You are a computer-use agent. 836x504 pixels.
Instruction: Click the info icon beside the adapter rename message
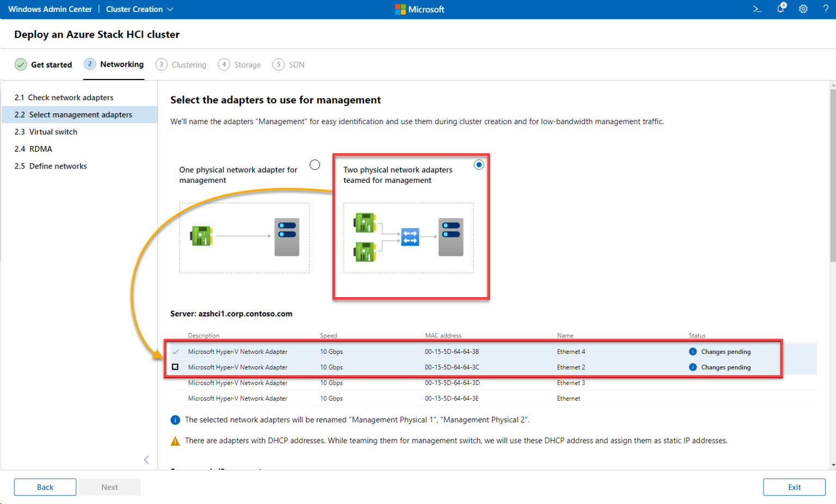175,420
